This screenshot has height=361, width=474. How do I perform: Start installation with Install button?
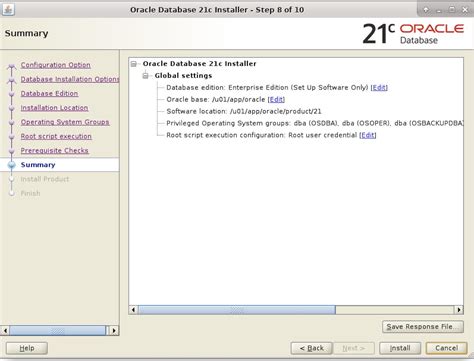(x=400, y=348)
